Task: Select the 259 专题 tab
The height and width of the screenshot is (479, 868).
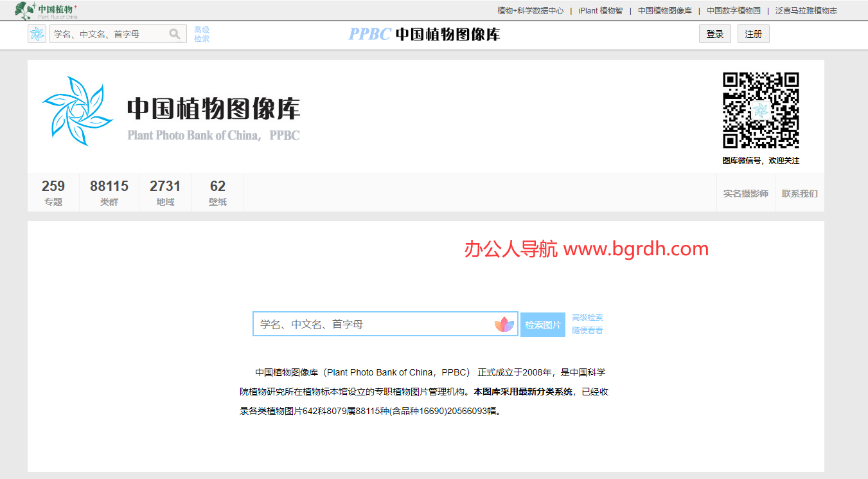Action: point(53,193)
